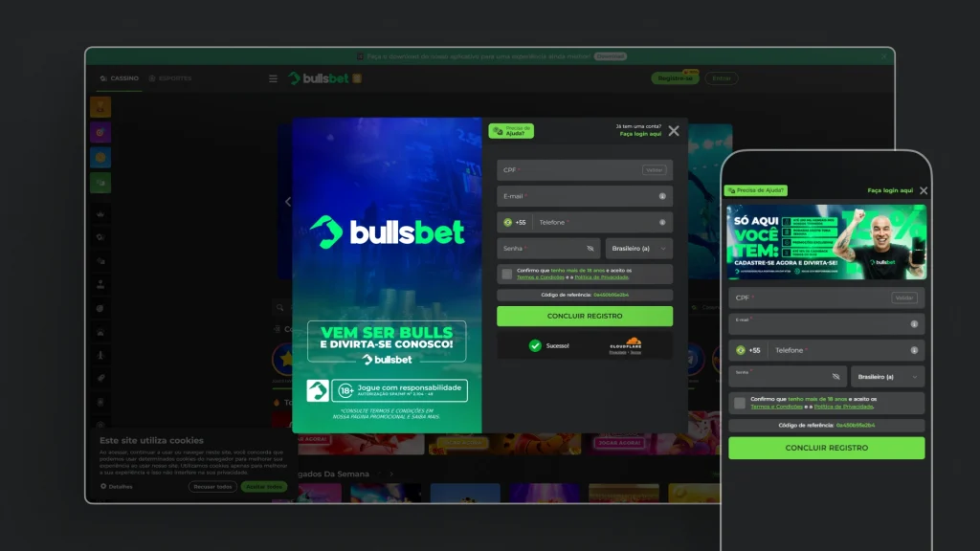Toggle password visibility in desktop Senha field
This screenshot has height=551, width=980.
pos(590,249)
